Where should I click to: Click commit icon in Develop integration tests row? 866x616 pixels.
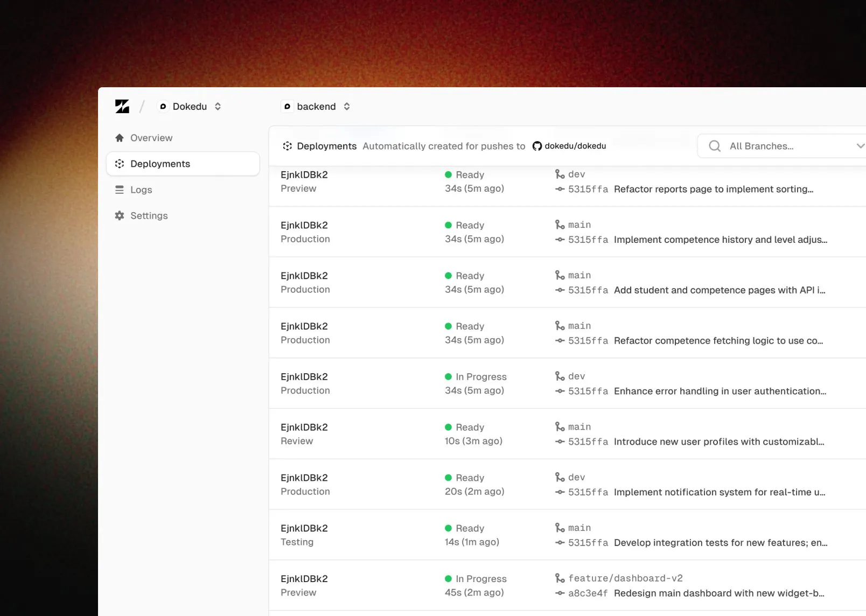[560, 543]
